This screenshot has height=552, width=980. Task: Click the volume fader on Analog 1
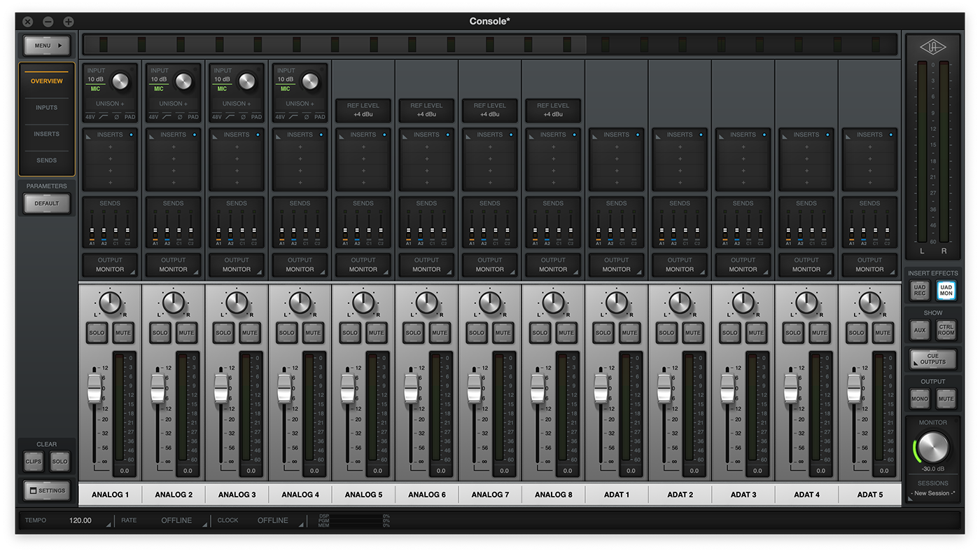pos(94,388)
